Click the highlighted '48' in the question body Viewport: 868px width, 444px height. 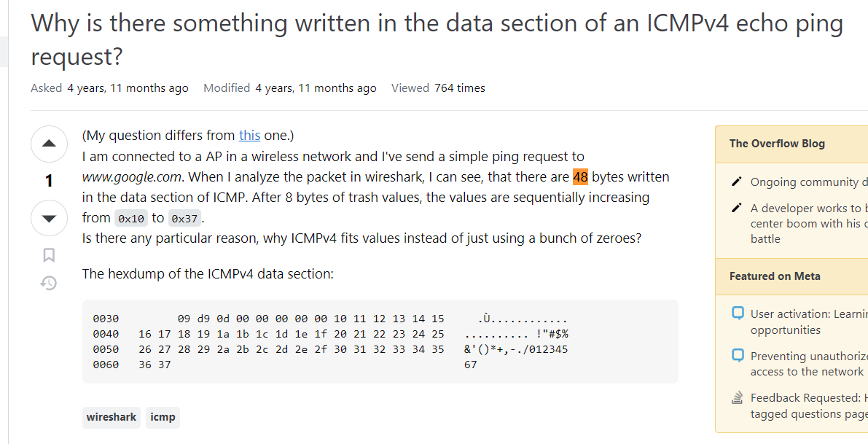tap(581, 176)
